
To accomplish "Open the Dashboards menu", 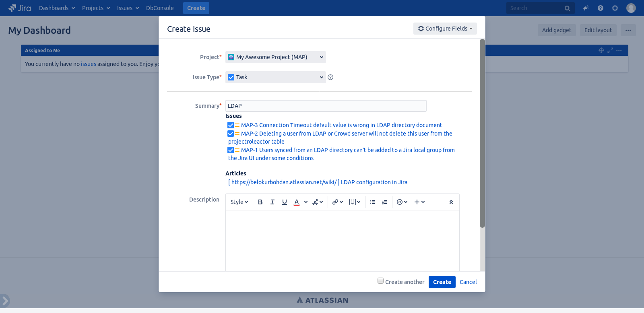I will pos(57,8).
